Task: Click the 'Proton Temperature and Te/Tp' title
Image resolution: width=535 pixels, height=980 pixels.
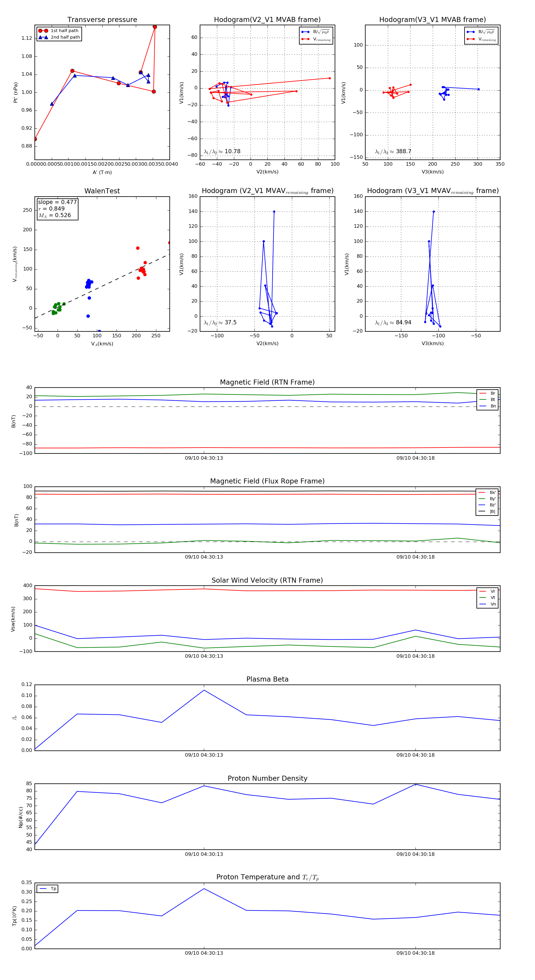Action: [267, 877]
